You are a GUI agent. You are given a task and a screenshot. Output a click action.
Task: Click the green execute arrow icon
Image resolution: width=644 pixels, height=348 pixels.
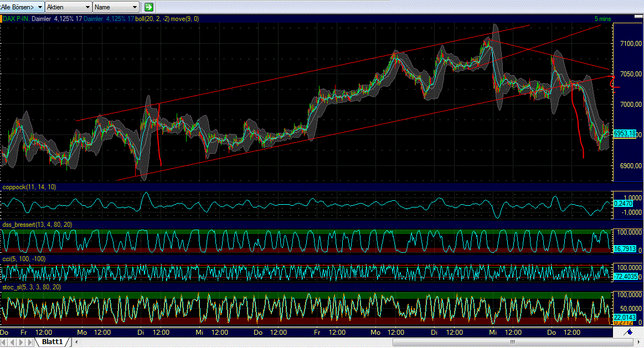(x=147, y=7)
